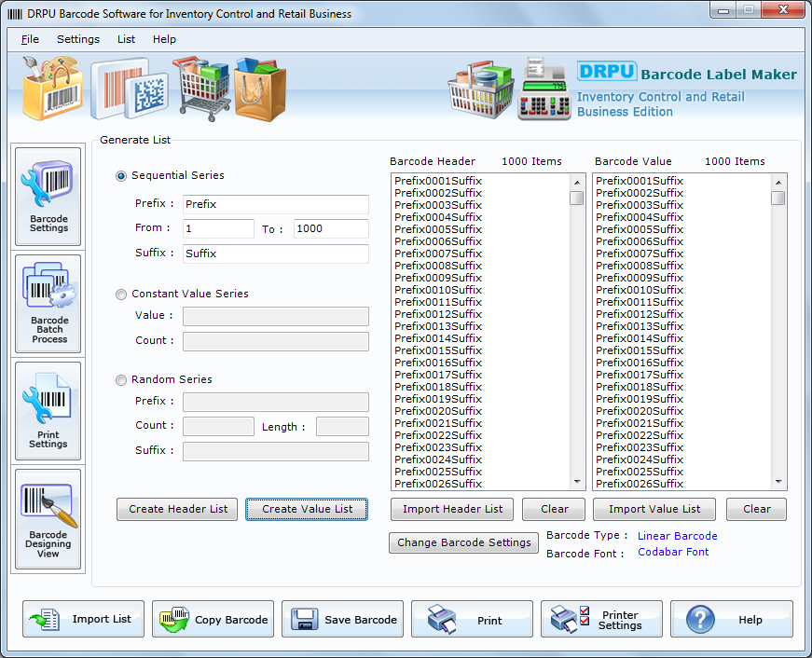Open the Barcode Settings panel
The image size is (812, 658).
48,196
